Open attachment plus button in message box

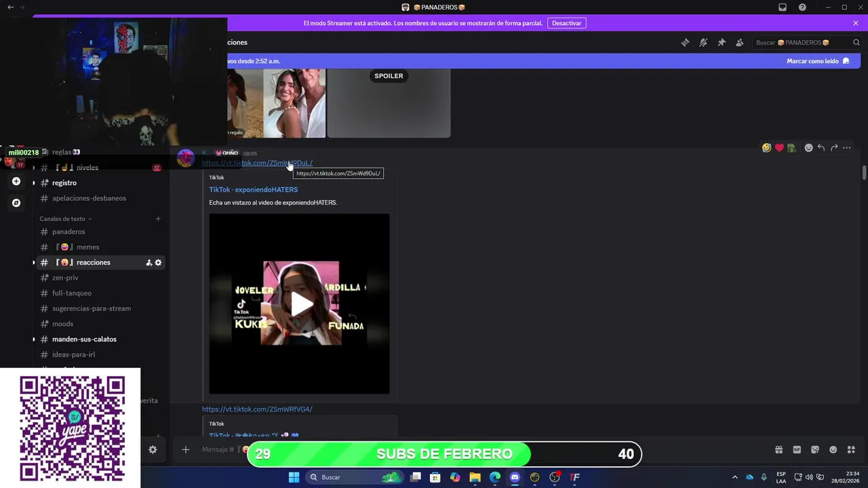click(185, 449)
